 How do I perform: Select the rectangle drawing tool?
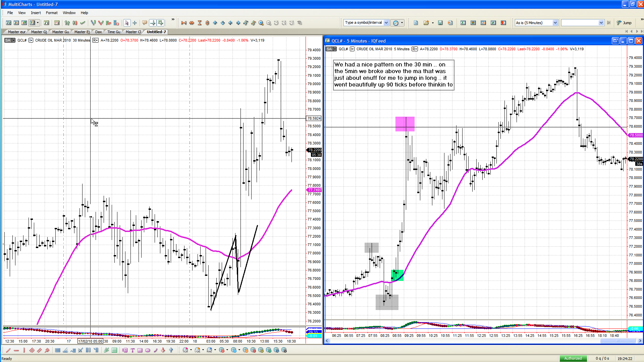[140, 350]
